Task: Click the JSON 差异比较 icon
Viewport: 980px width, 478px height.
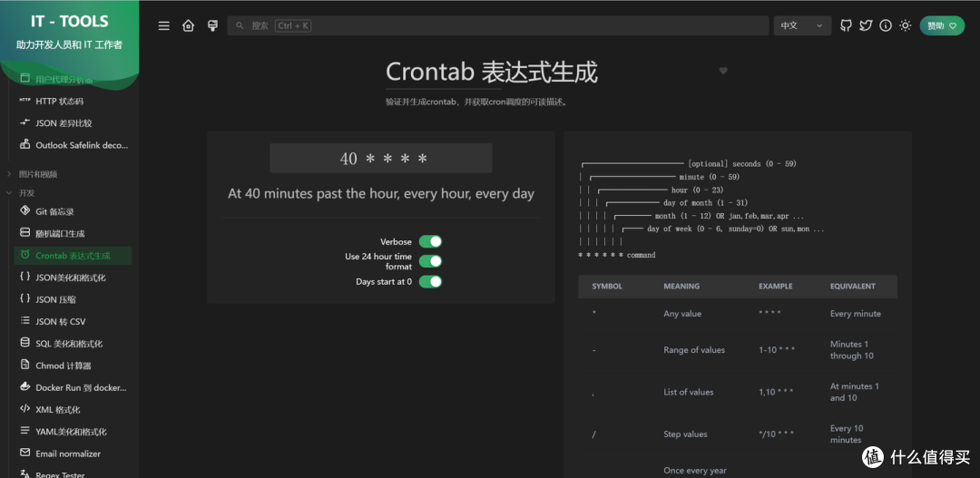Action: point(25,122)
